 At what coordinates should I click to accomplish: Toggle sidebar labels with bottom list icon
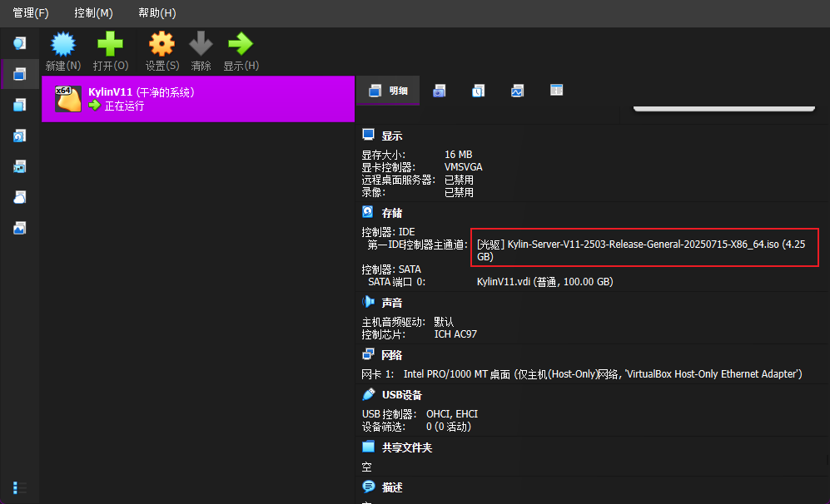[20, 487]
